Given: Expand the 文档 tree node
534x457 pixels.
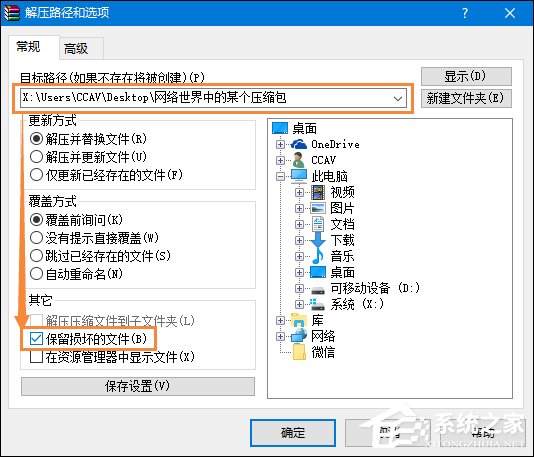Looking at the screenshot, I should click(x=299, y=224).
